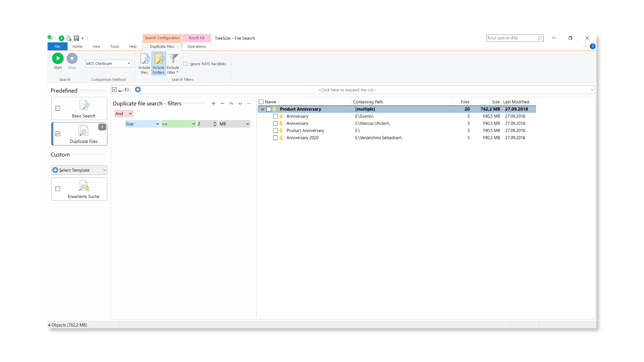Click the blue help question icon
The width and height of the screenshot is (644, 362).
coord(593,47)
